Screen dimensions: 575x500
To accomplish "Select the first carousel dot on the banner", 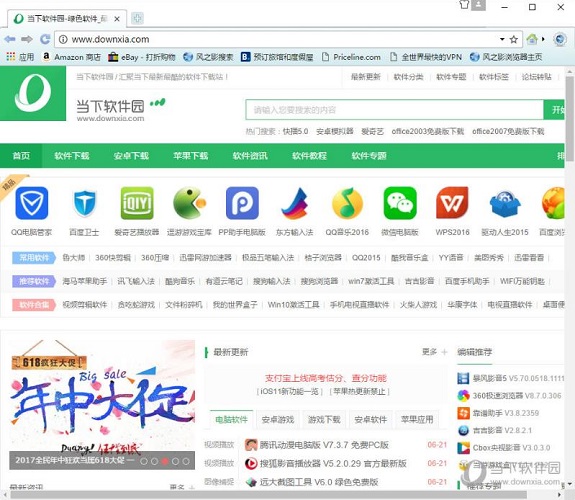I will point(144,461).
